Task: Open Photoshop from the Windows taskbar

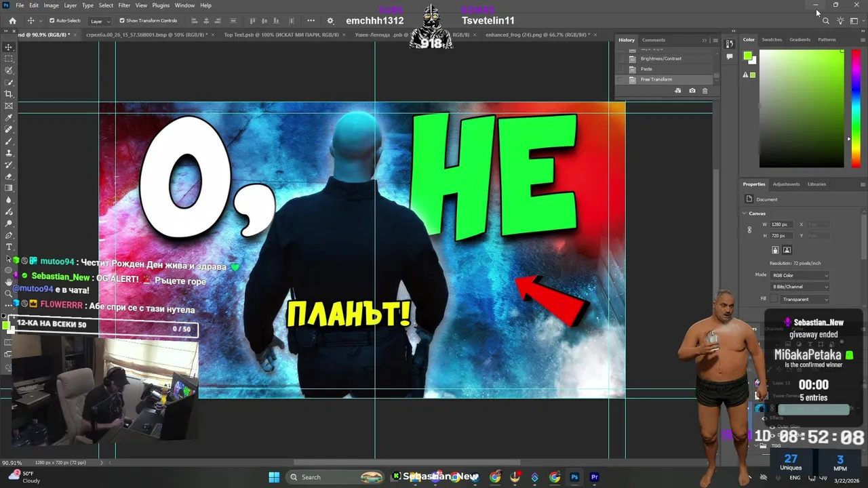Action: (574, 477)
